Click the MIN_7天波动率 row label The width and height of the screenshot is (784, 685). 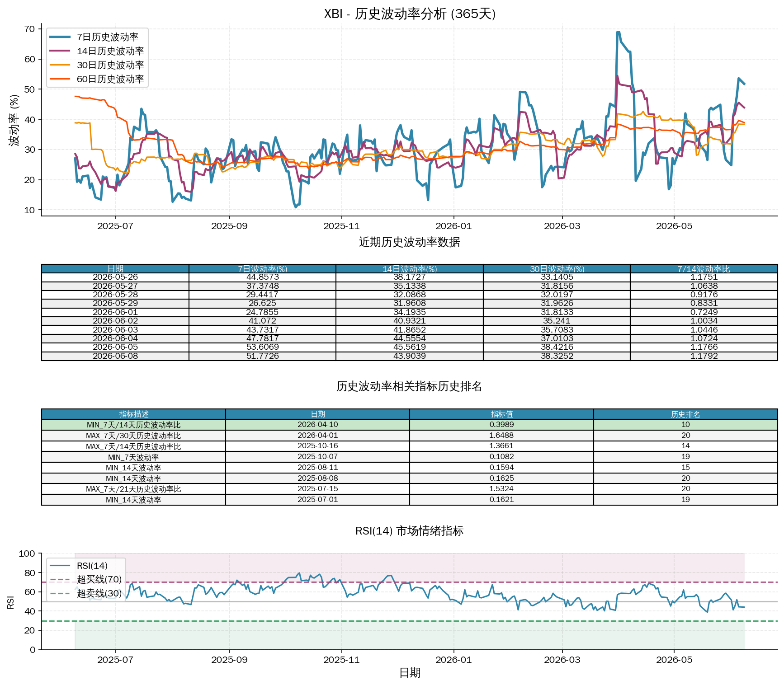(x=134, y=457)
